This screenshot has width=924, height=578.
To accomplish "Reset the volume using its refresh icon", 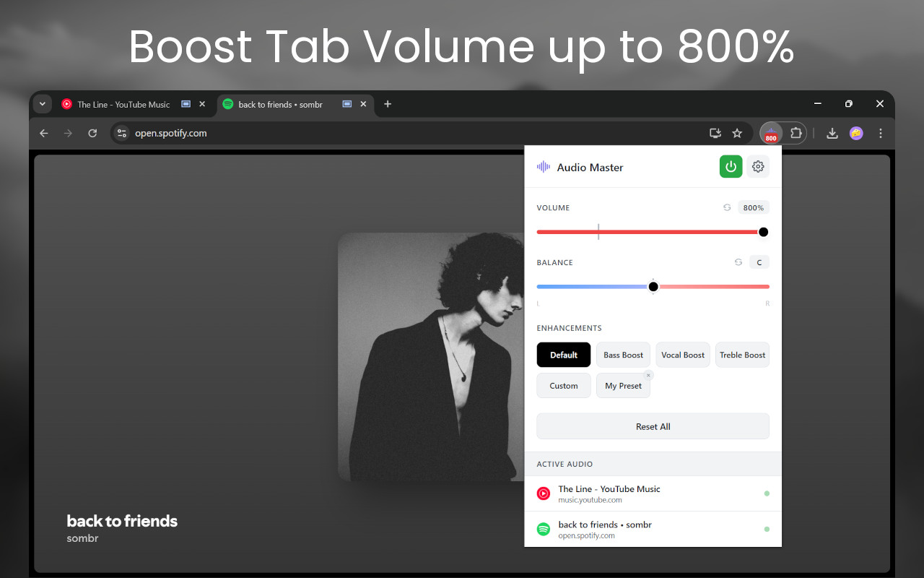I will 727,207.
